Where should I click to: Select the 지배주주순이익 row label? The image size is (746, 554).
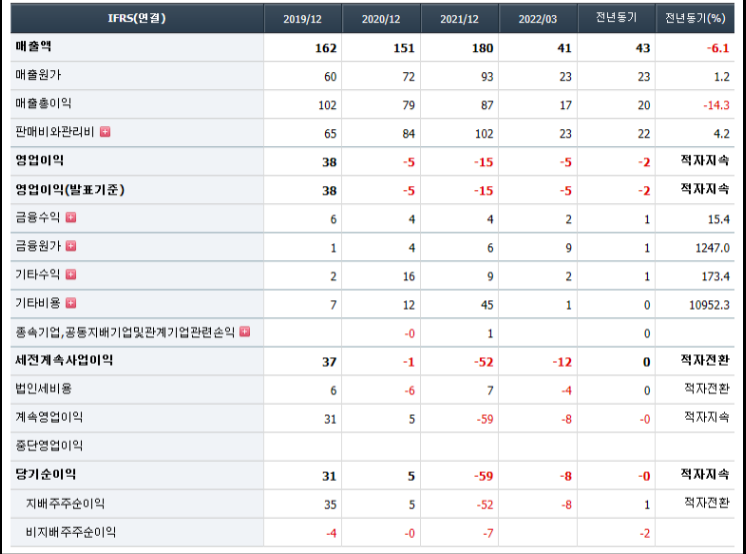point(65,504)
